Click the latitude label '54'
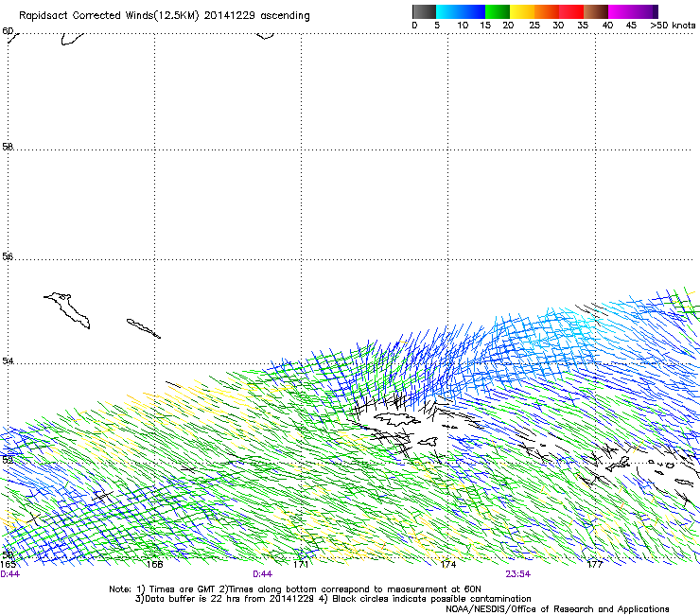 (8, 360)
